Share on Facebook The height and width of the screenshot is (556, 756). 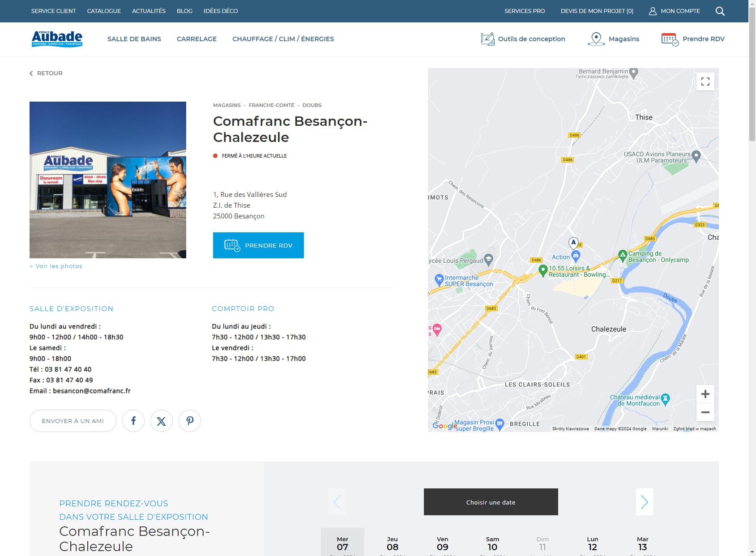coord(133,421)
